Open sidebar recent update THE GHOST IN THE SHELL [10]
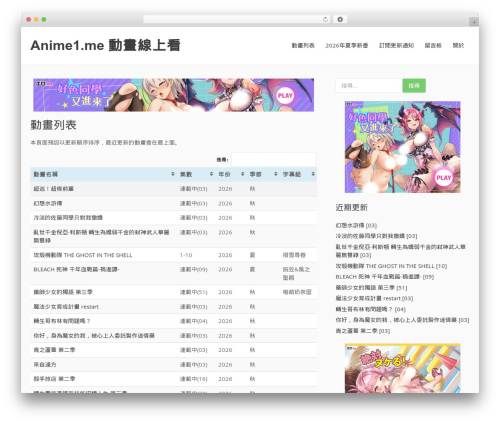Viewport: 500px width, 423px height. (x=391, y=266)
